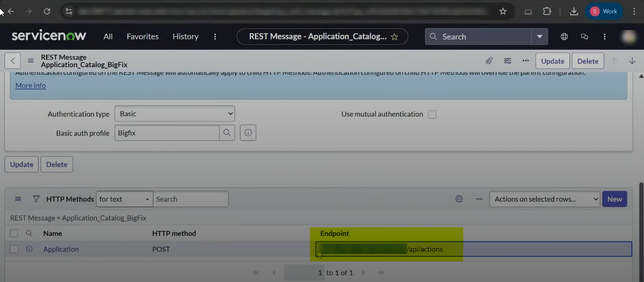
Task: Sort by the HTTP method column header
Action: pyautogui.click(x=174, y=233)
